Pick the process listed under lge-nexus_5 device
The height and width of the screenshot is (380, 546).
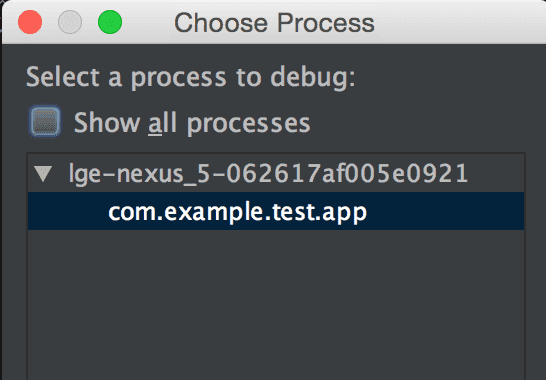pos(237,212)
